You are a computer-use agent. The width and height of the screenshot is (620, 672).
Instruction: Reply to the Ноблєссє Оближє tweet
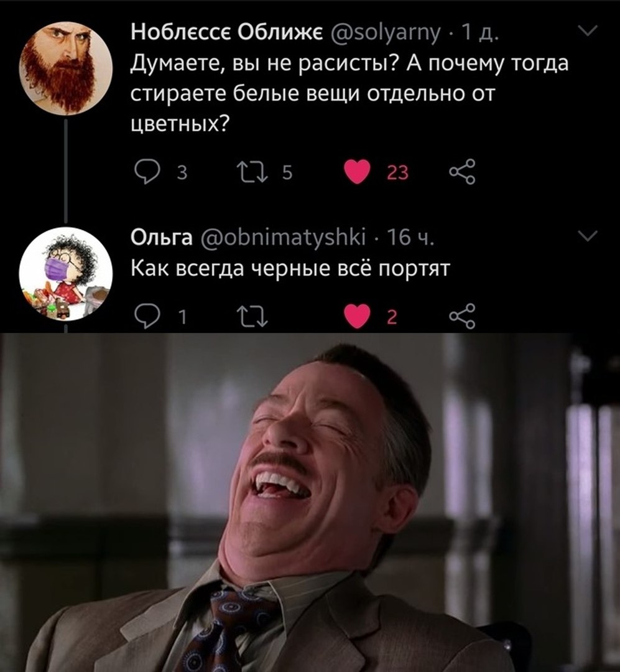(147, 172)
